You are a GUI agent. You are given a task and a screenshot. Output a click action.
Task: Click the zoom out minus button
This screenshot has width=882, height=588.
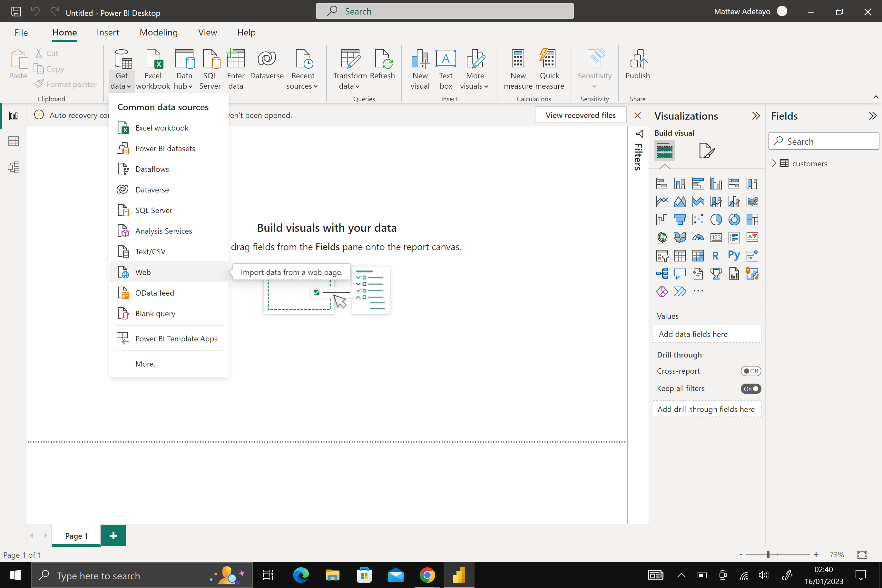click(740, 554)
